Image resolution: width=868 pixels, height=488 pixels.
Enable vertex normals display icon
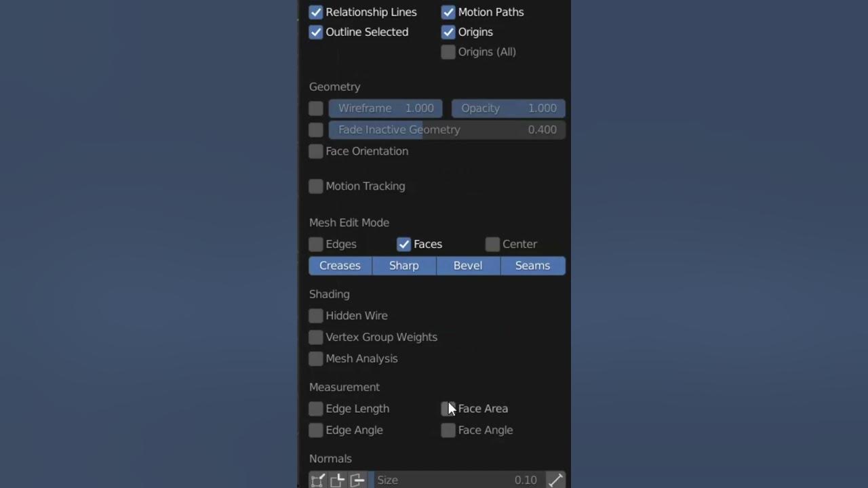click(x=317, y=480)
